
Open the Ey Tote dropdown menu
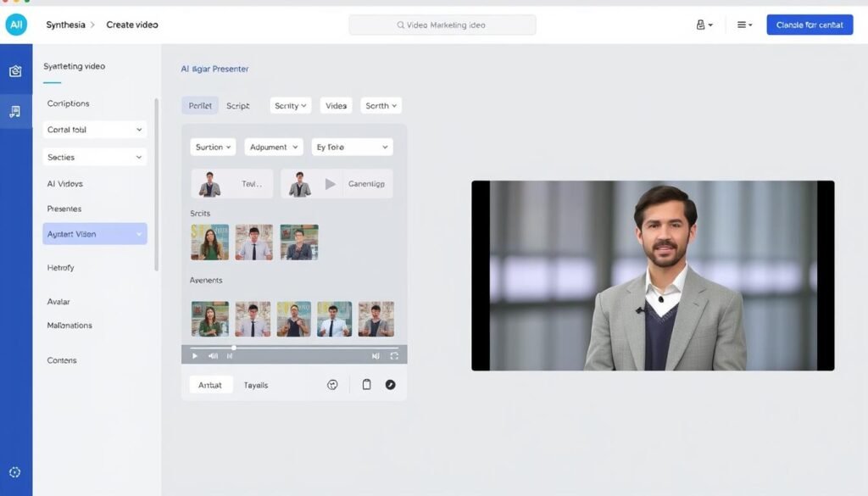coord(352,146)
